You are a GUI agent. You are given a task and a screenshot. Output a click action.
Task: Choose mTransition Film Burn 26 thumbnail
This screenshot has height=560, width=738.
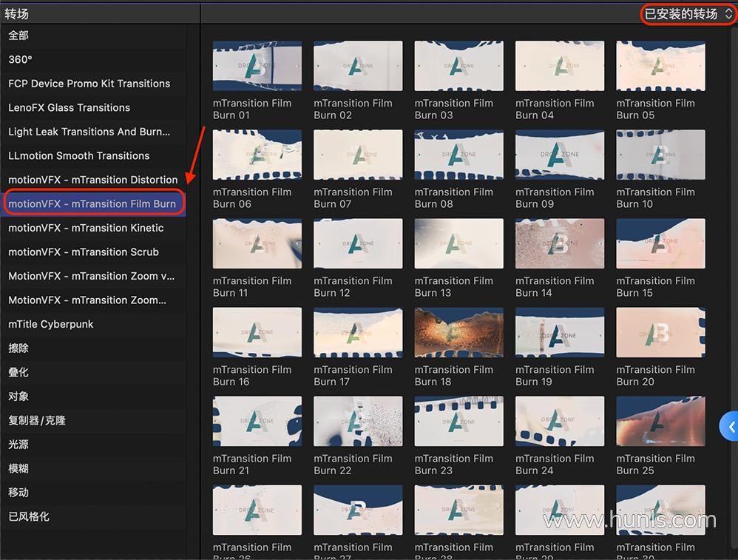pyautogui.click(x=257, y=510)
